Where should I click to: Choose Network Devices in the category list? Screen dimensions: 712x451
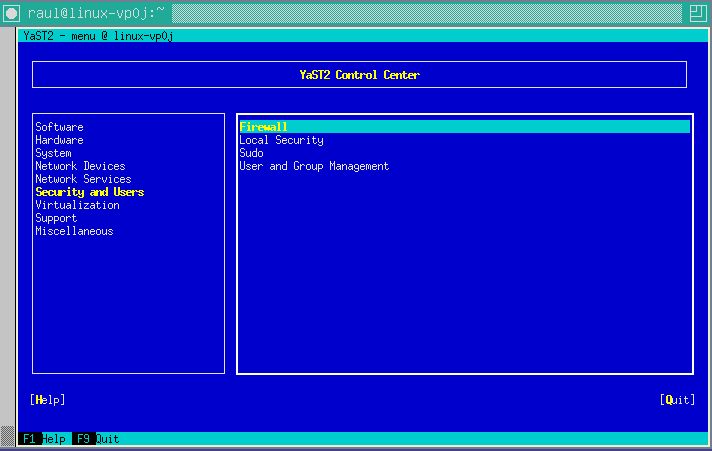(80, 166)
